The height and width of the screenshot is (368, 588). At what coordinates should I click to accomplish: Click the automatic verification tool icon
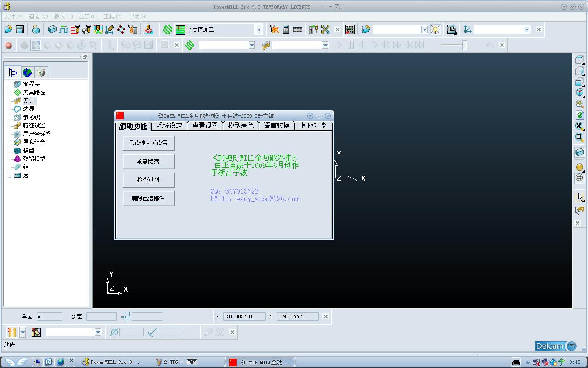133,29
